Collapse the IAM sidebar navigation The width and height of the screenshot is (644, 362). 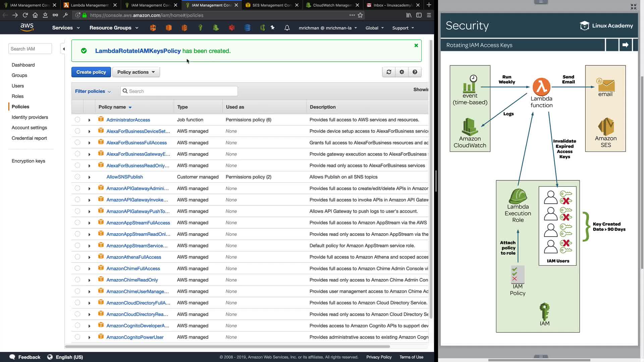pyautogui.click(x=64, y=49)
